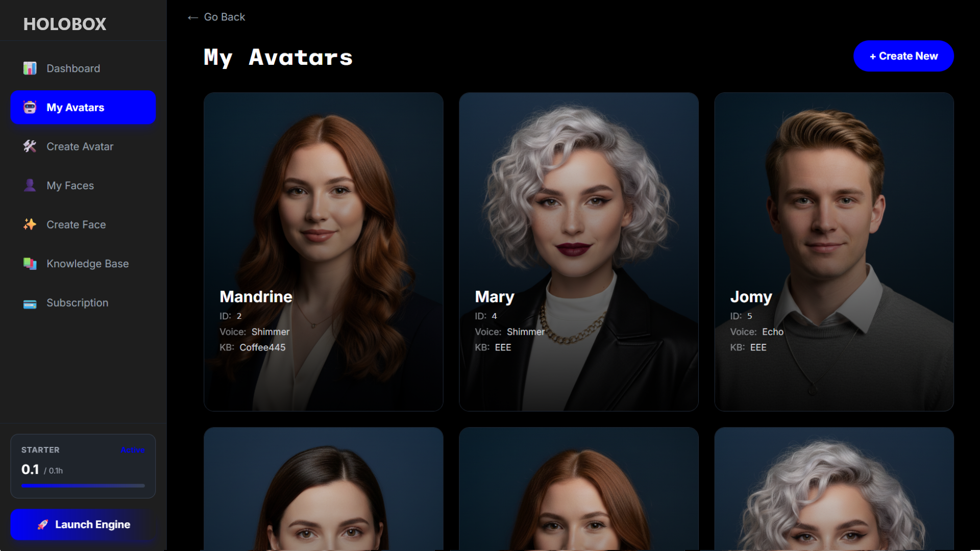Click the Dashboard chart icon
The image size is (980, 551).
[30, 68]
